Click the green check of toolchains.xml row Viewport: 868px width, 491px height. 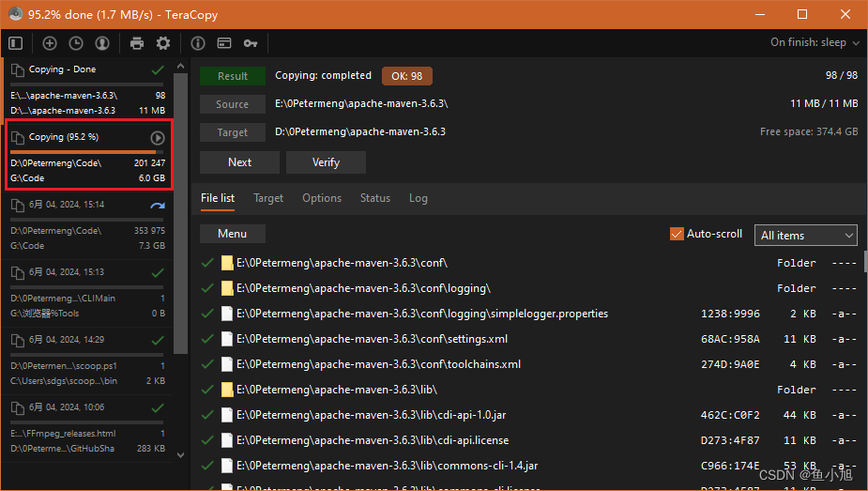(207, 364)
